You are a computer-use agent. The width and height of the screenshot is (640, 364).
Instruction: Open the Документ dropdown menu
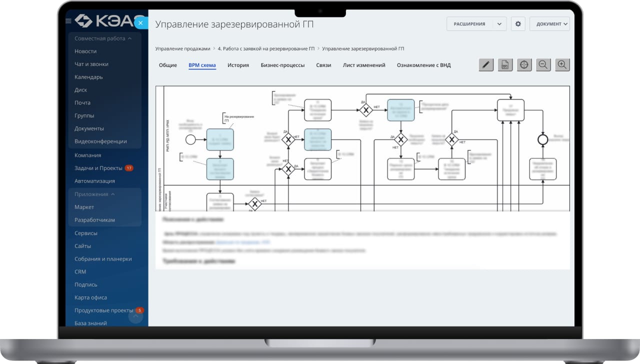pos(549,24)
